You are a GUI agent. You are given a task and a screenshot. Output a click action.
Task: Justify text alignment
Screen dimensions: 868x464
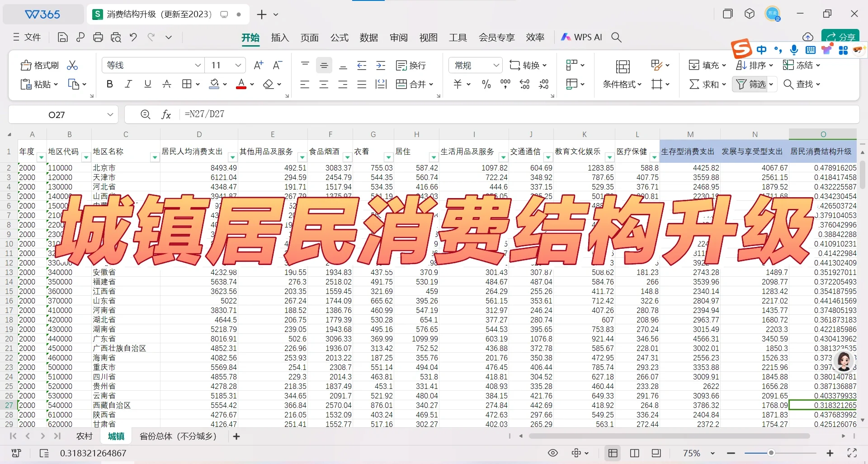point(362,84)
